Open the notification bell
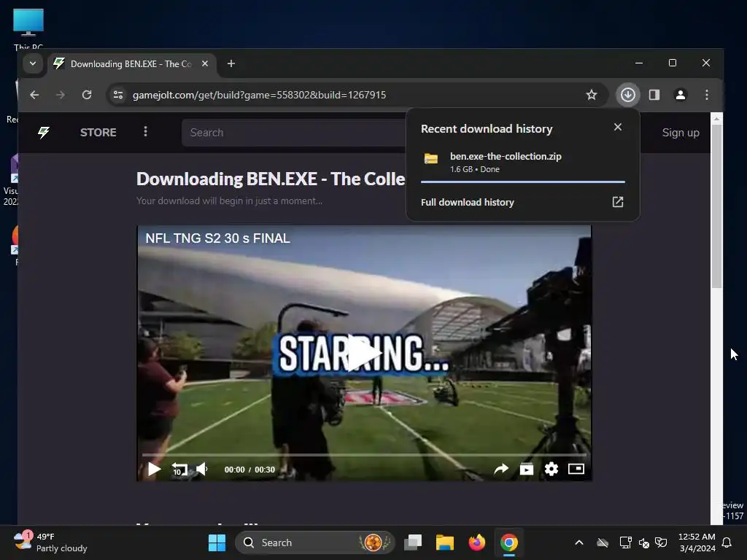 coord(727,542)
